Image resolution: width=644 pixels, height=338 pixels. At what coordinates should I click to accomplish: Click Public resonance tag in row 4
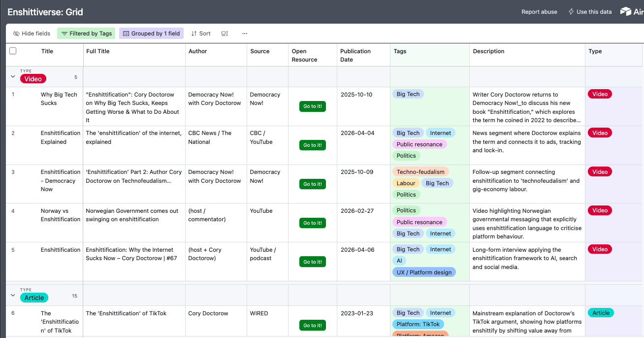419,222
